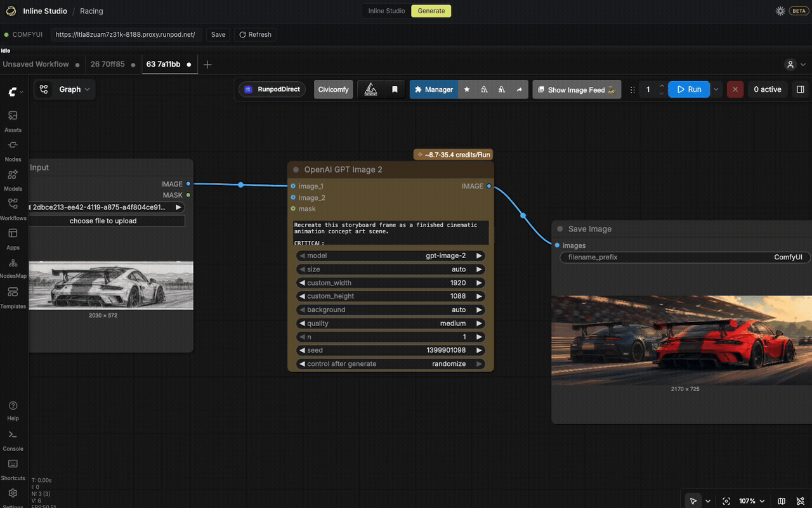Toggle light/dark theme sun icon
This screenshot has height=508, width=812.
780,11
